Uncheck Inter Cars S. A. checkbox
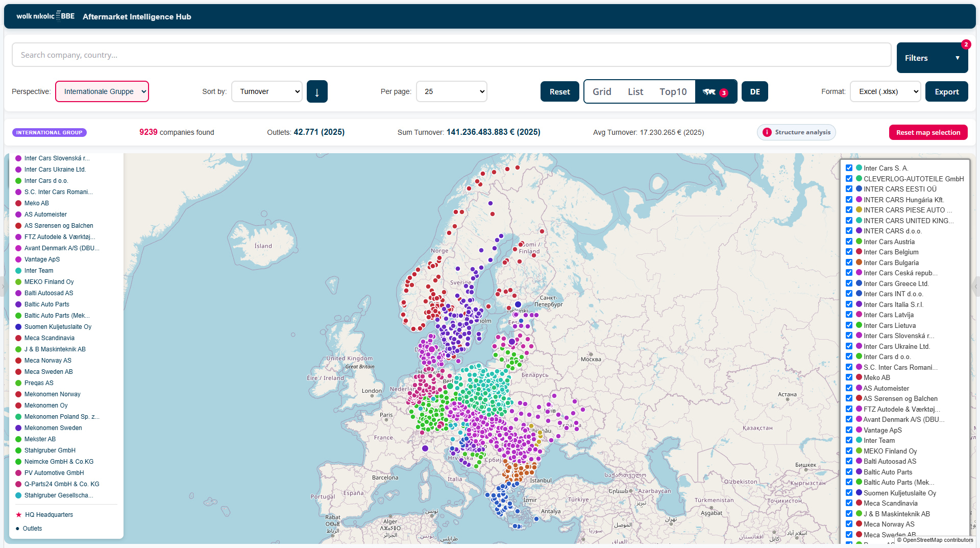The width and height of the screenshot is (980, 548). [x=849, y=168]
